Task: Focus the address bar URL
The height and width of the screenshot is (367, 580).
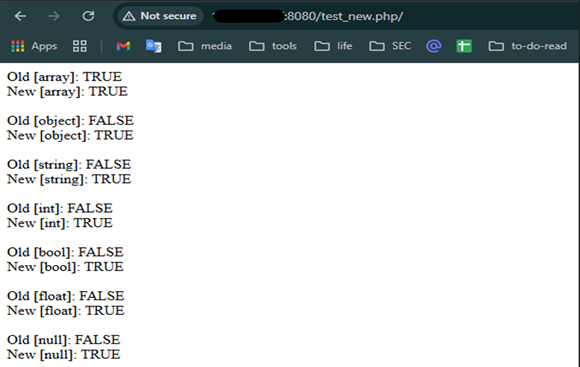Action: point(308,16)
